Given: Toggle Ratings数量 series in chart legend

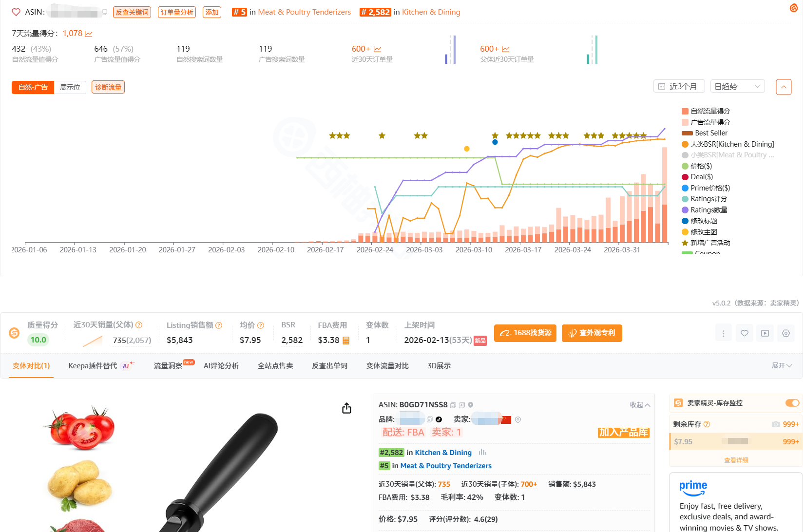Looking at the screenshot, I should pos(708,210).
